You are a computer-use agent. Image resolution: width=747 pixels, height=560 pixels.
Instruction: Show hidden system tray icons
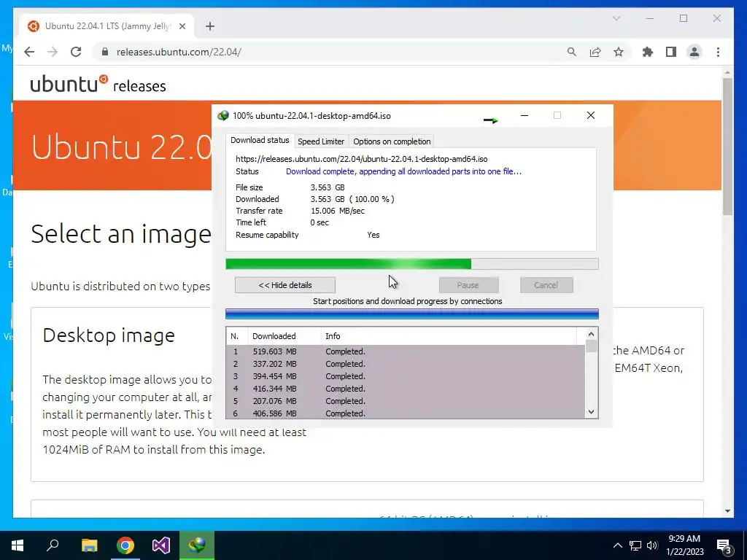pyautogui.click(x=617, y=545)
